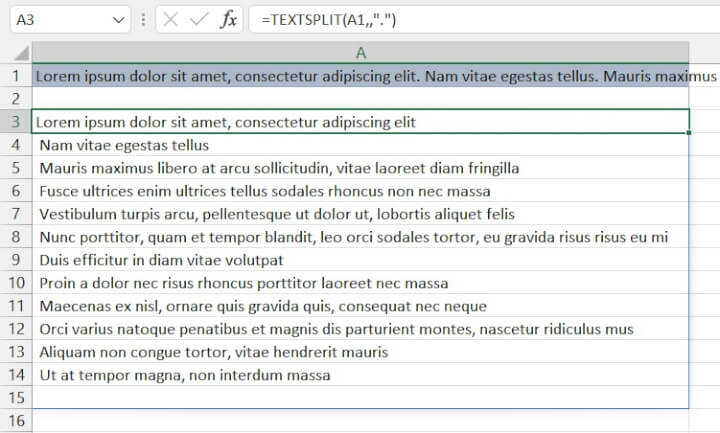Image resolution: width=720 pixels, height=433 pixels.
Task: Select row 1 header
Action: click(15, 76)
